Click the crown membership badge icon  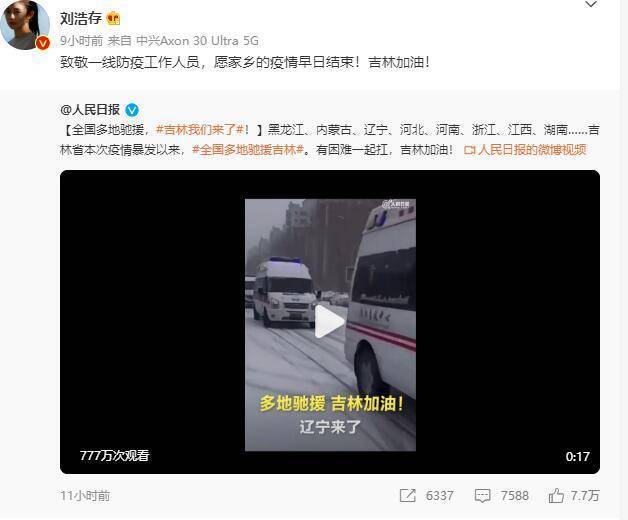(113, 18)
